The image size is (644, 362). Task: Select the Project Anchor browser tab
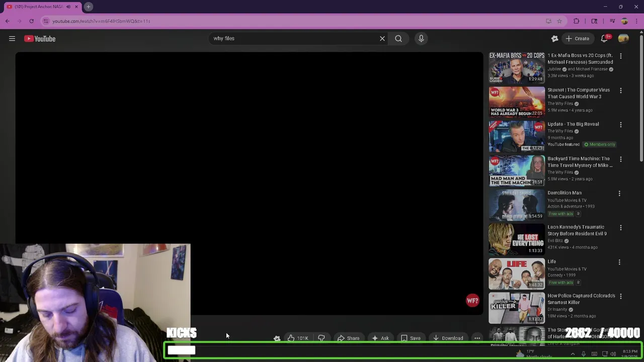click(x=39, y=7)
